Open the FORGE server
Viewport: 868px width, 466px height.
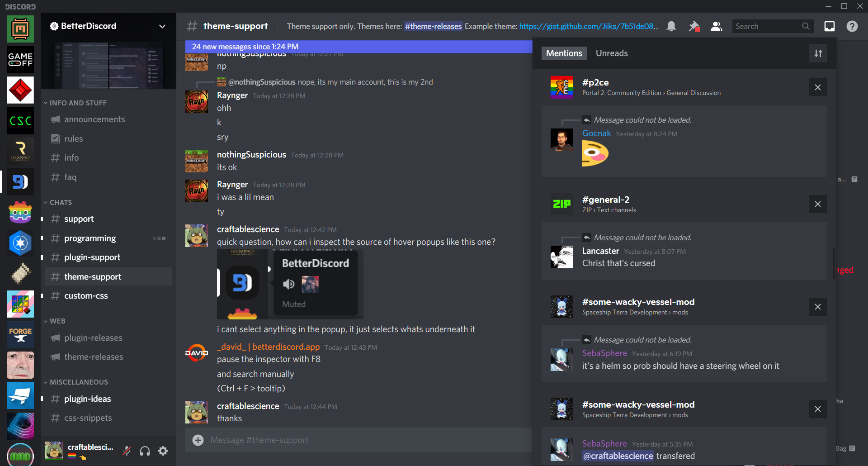pyautogui.click(x=20, y=334)
